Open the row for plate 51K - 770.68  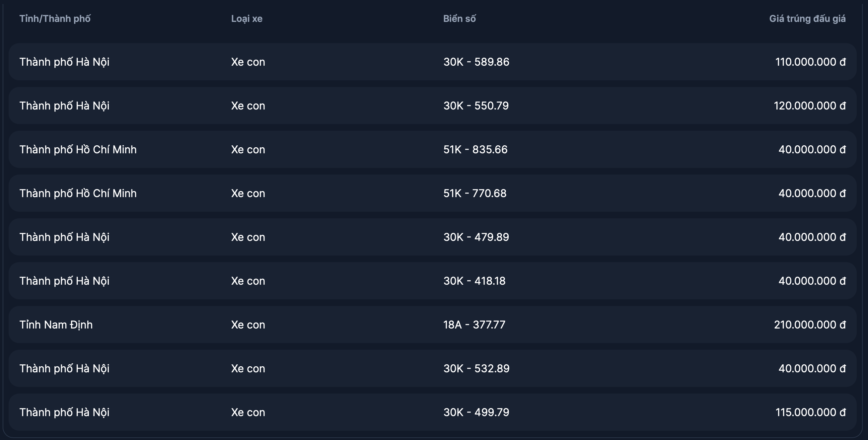(x=475, y=193)
